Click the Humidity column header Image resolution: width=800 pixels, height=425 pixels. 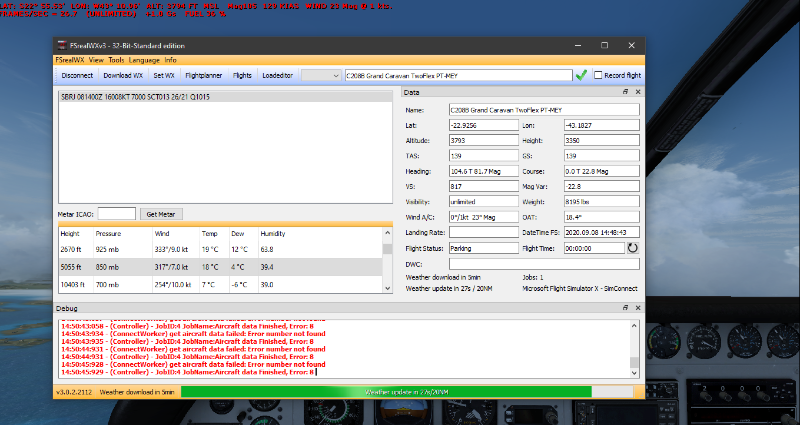coord(272,234)
